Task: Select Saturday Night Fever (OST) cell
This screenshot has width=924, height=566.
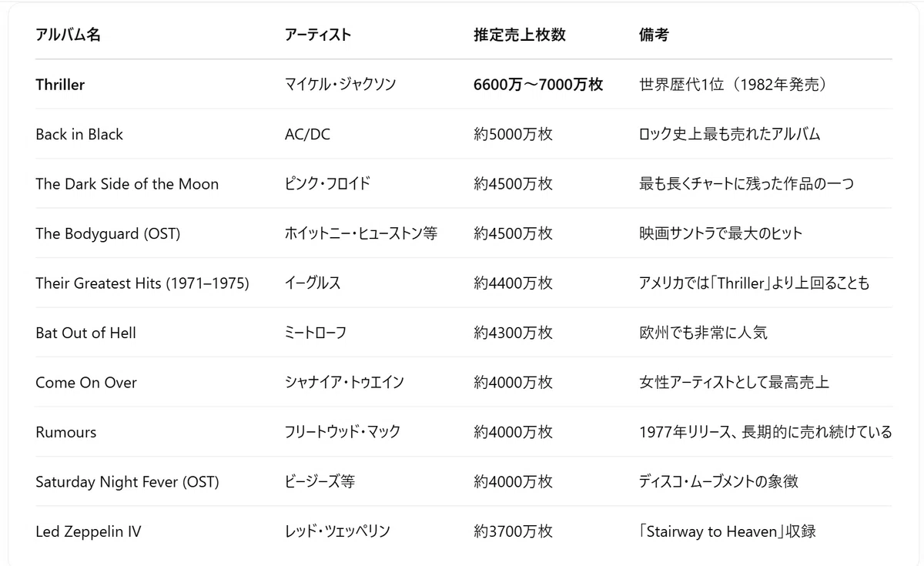Action: click(x=127, y=482)
